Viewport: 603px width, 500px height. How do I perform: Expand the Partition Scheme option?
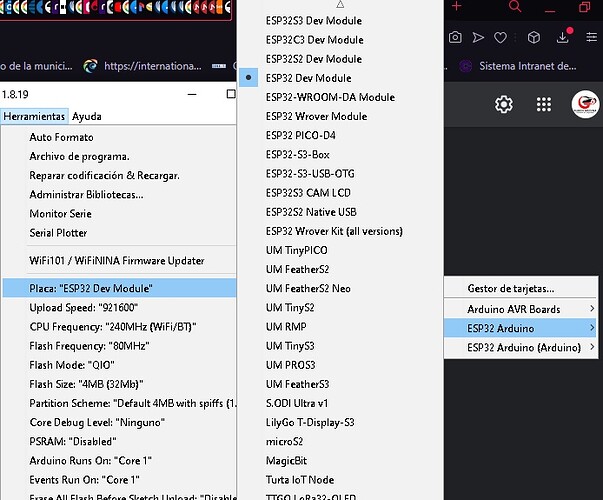119,403
